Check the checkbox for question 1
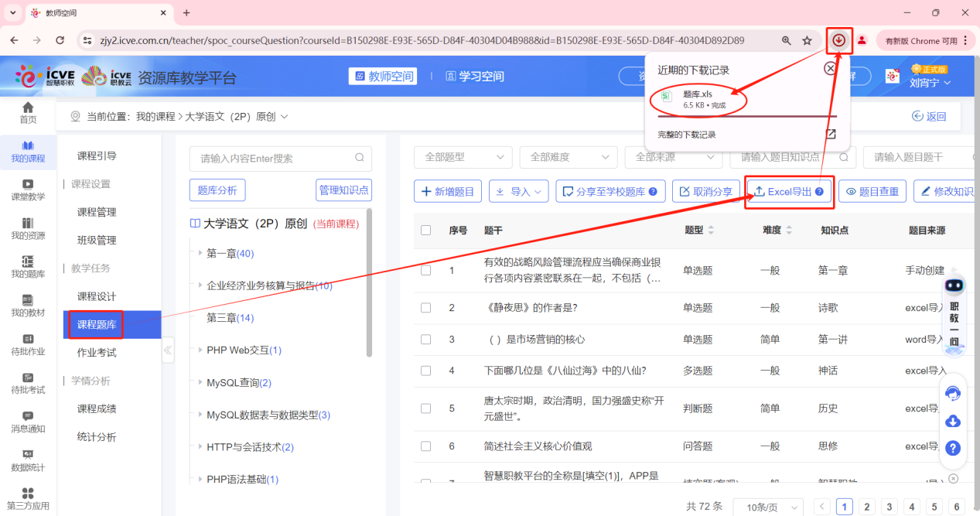 coord(425,271)
